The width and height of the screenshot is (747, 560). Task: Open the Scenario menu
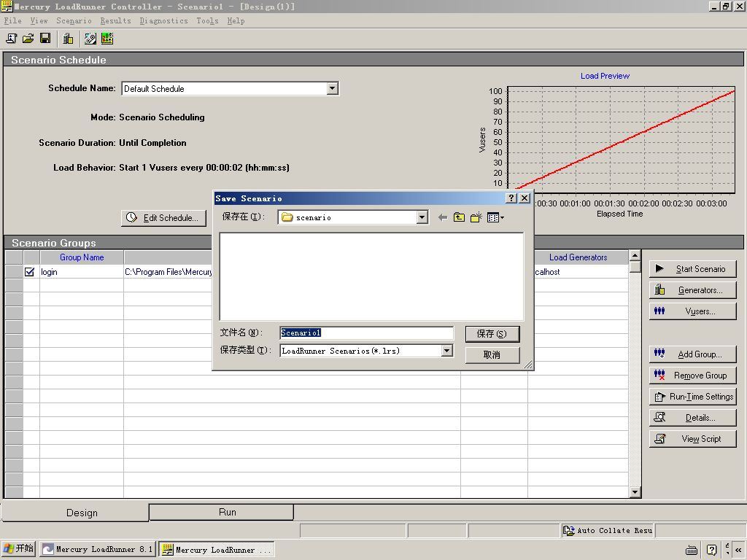(74, 20)
